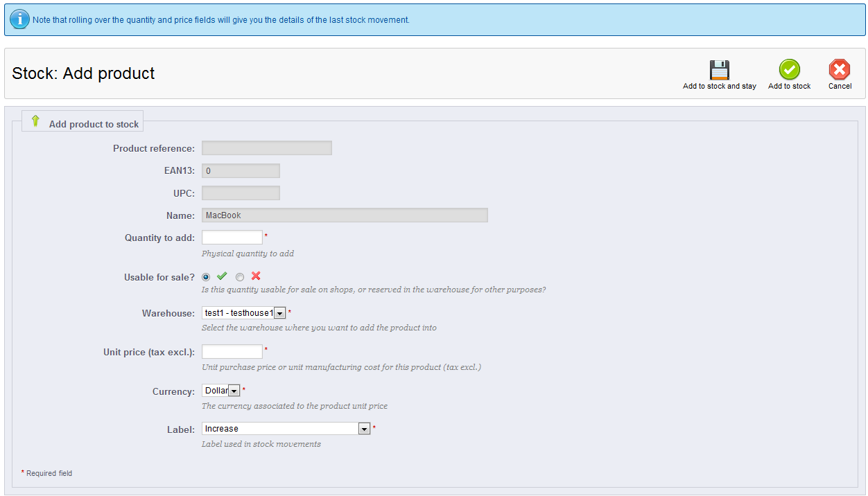Image resolution: width=868 pixels, height=496 pixels.
Task: Click the floppy disk save-and-stay icon
Action: click(x=719, y=70)
